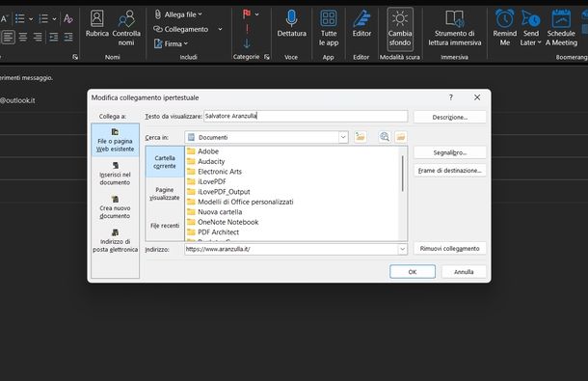Open Send Later option

(530, 27)
